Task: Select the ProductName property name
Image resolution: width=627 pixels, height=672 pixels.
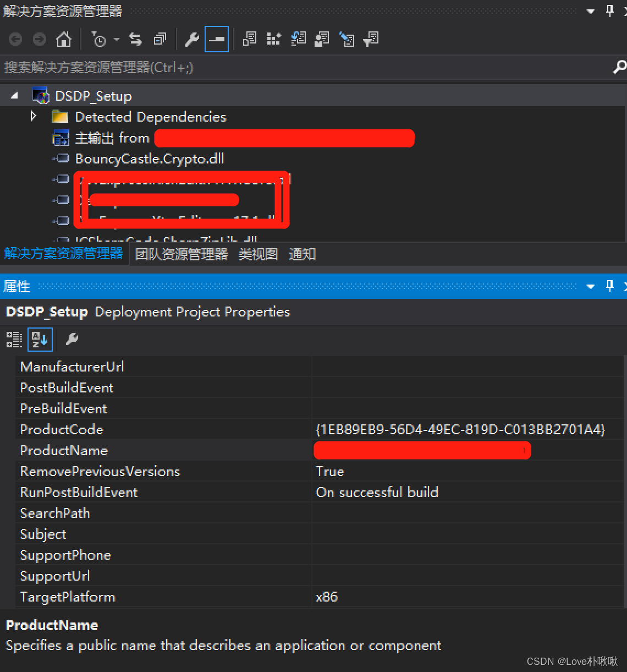Action: [64, 451]
